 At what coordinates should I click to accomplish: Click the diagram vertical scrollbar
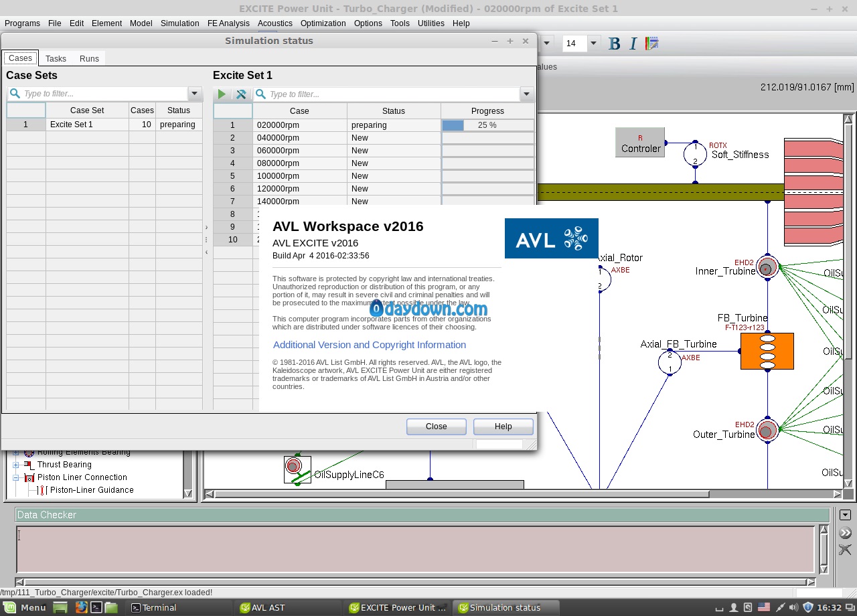[848, 300]
